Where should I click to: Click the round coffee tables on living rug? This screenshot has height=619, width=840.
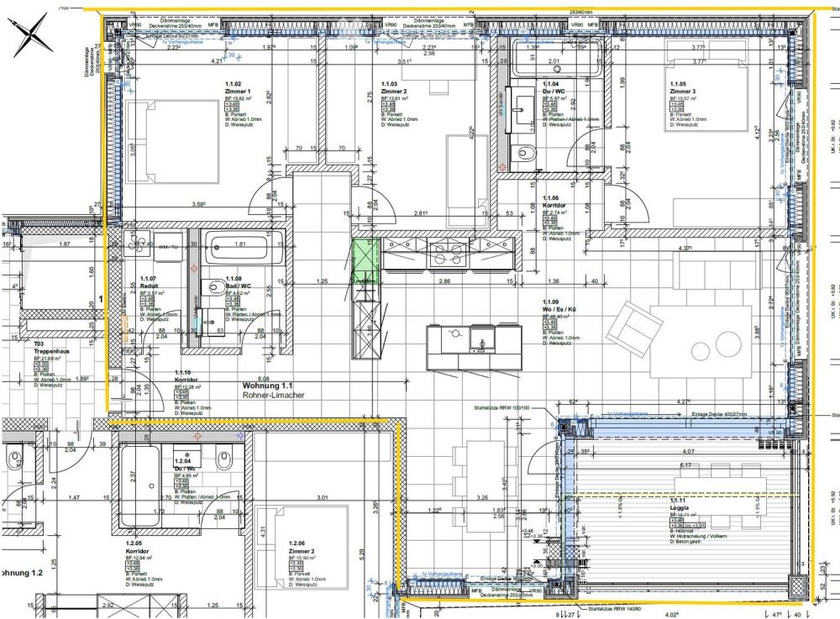point(715,345)
